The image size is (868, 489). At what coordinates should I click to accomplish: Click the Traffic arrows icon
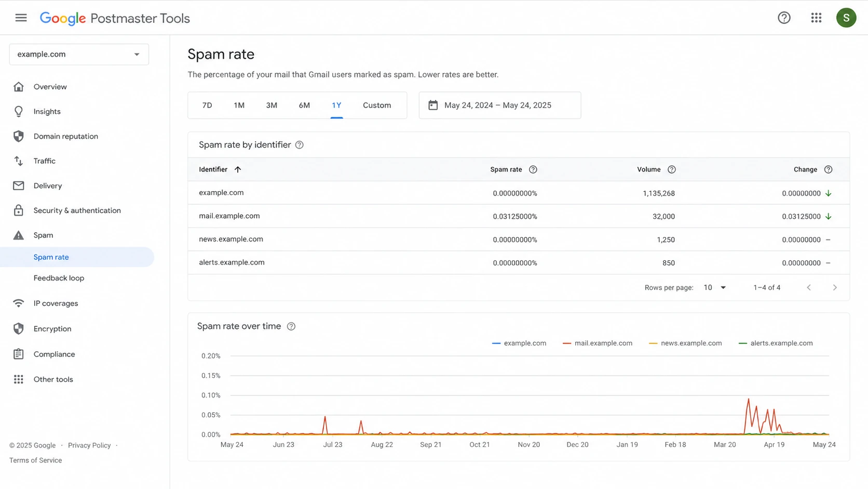19,161
